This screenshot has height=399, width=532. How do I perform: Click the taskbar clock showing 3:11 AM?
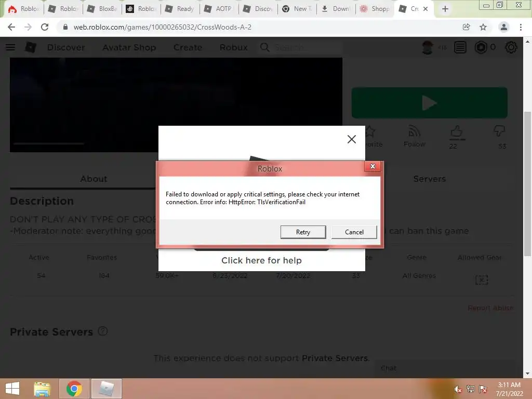click(x=509, y=389)
